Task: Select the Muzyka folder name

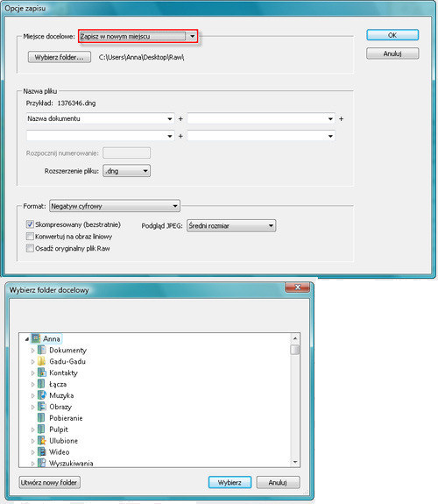Action: pos(61,395)
